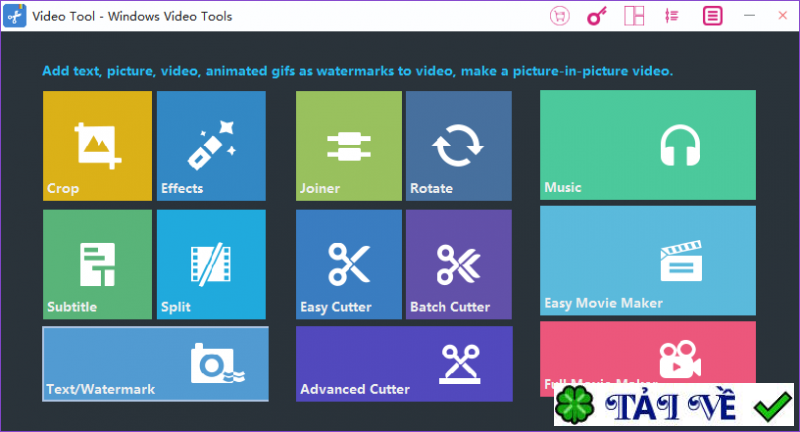The image size is (800, 432).
Task: Click the Video Tool app logo
Action: [15, 16]
